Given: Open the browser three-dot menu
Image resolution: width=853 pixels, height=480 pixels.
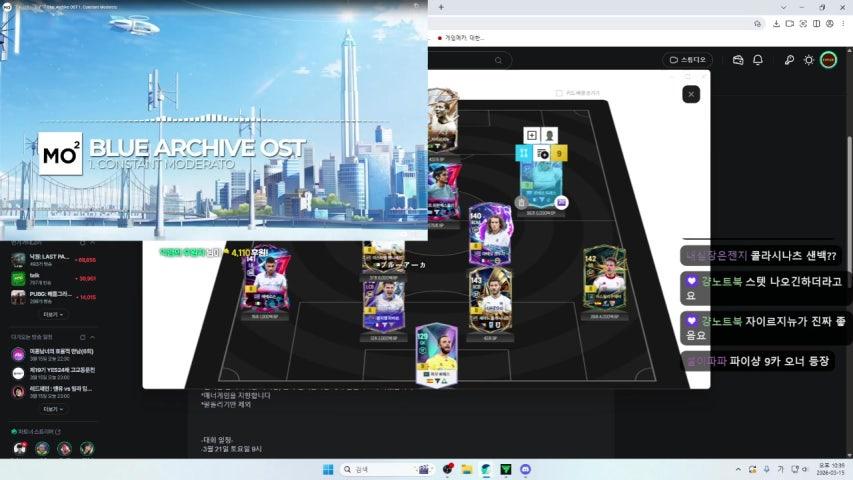Looking at the screenshot, I should 843,23.
